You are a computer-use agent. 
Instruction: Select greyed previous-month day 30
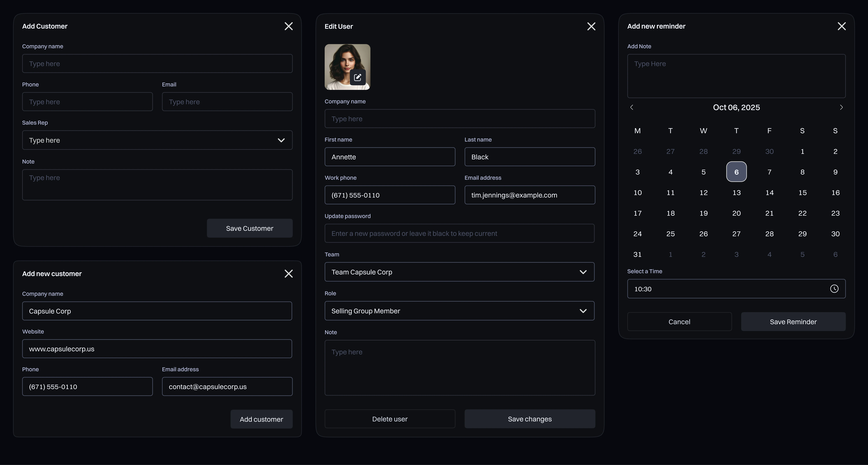pos(769,151)
